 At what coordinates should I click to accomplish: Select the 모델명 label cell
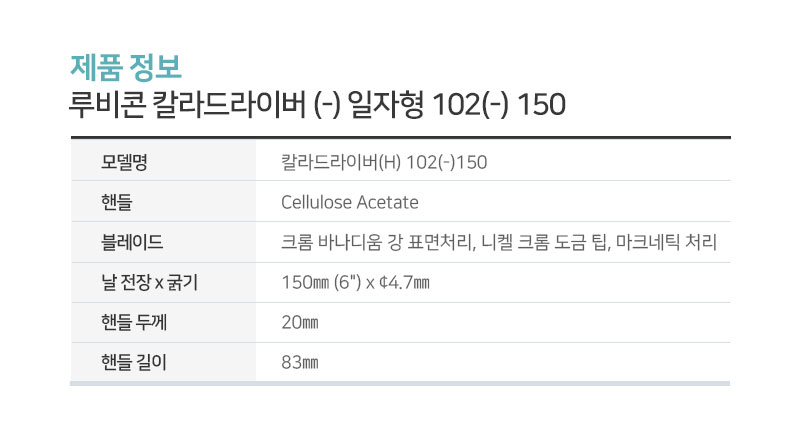[x=163, y=160]
